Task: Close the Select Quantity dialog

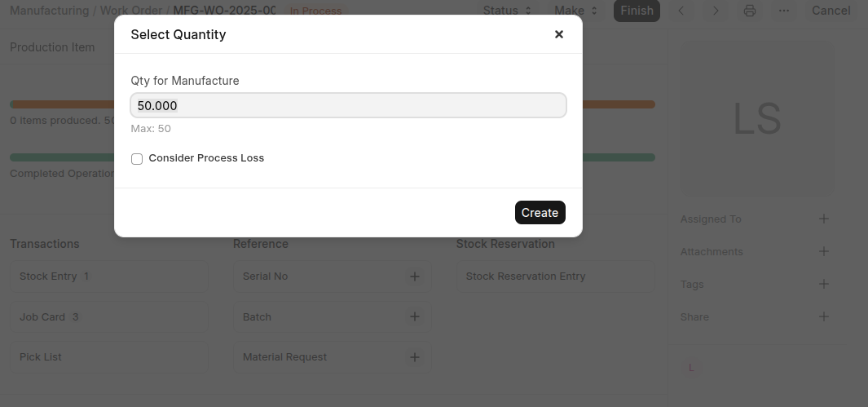Action: 558,34
